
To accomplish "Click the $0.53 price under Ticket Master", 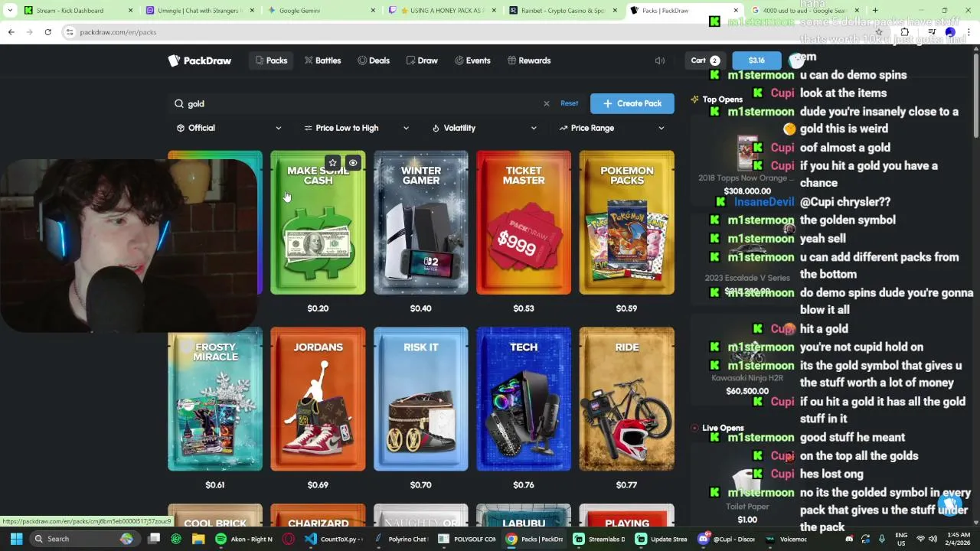I will (x=524, y=308).
